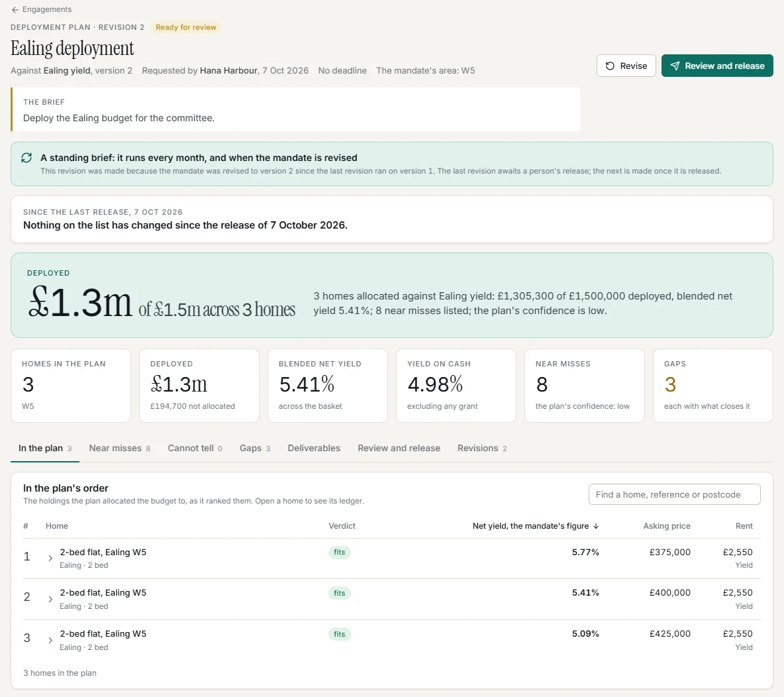
Task: Click the Gaps 3 stat card
Action: (x=713, y=386)
